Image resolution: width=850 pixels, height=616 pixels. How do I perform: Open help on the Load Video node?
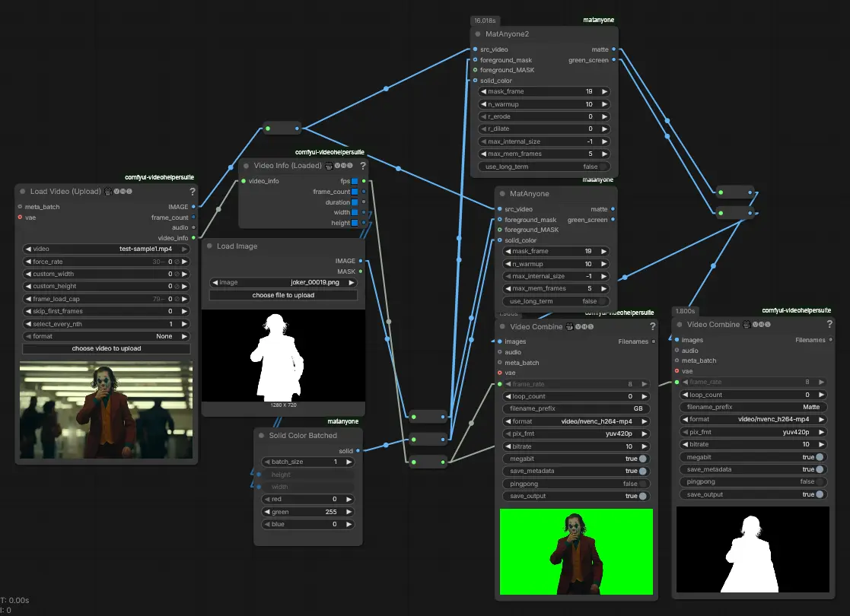[x=193, y=192]
